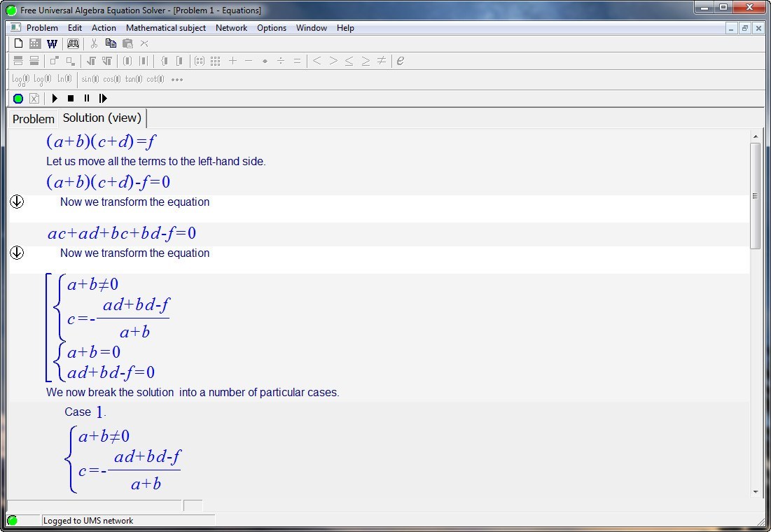Click the green network status indicator

coord(13,520)
